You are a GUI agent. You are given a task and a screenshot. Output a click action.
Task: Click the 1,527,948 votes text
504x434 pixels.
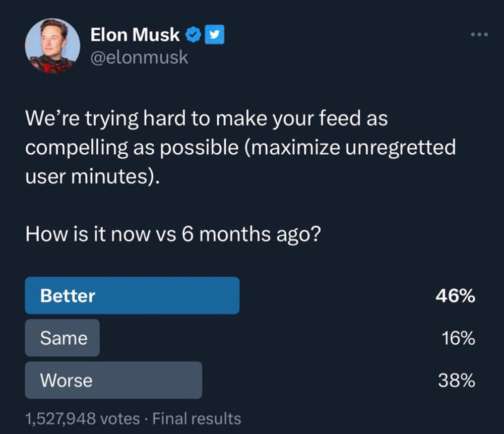[x=82, y=418]
